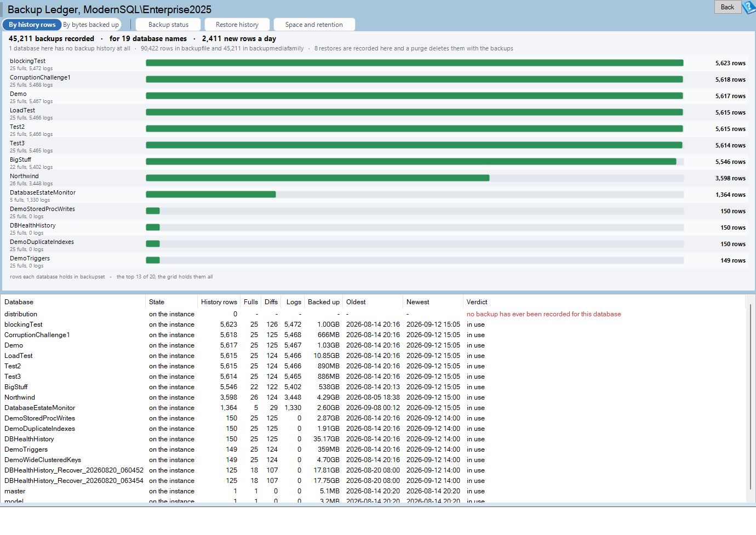This screenshot has height=535, width=756.
Task: Open the Backup status tab
Action: (168, 25)
